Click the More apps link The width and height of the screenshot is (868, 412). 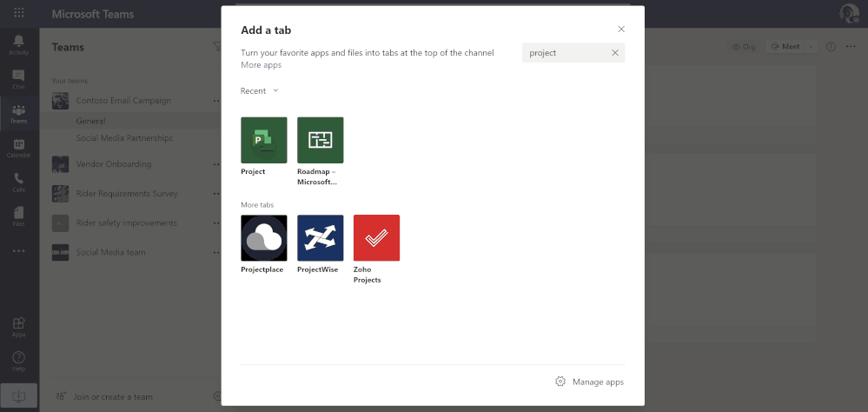click(261, 65)
